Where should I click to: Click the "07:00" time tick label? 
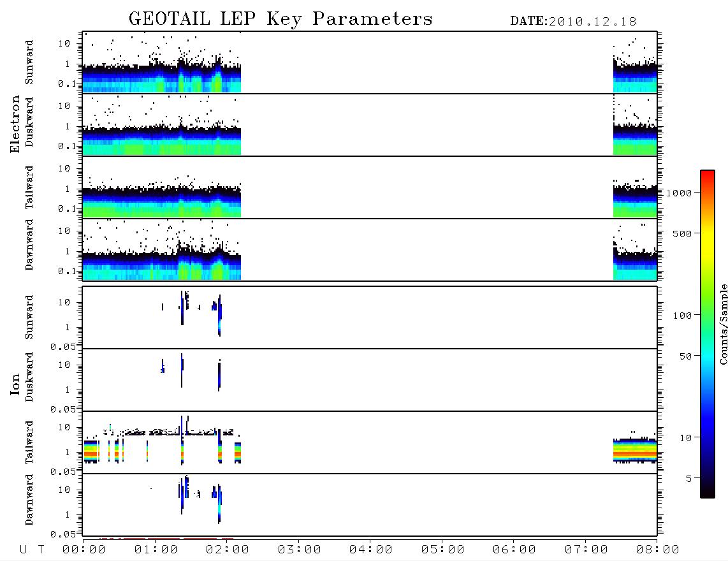pos(586,550)
